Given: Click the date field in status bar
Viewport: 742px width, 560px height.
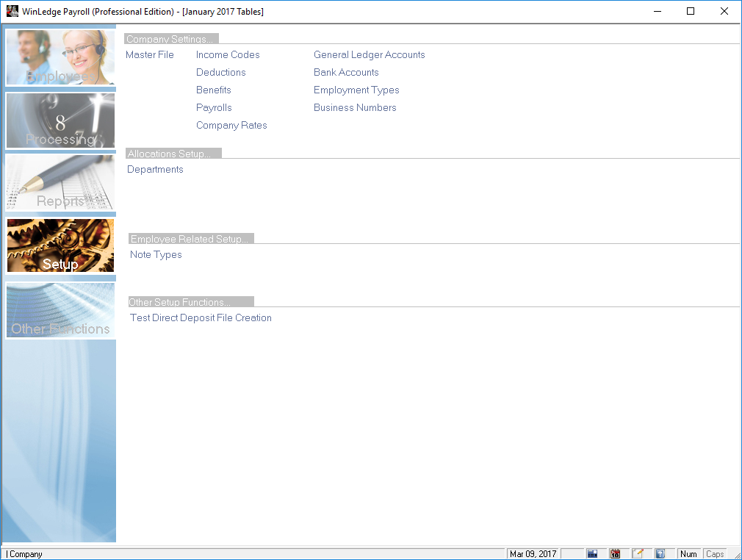Looking at the screenshot, I should pyautogui.click(x=533, y=554).
